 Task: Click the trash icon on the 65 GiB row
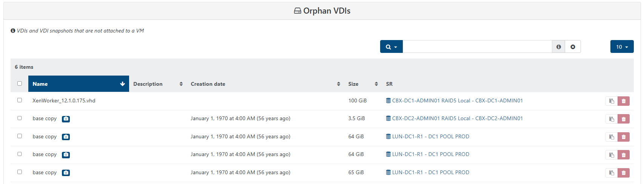624,173
